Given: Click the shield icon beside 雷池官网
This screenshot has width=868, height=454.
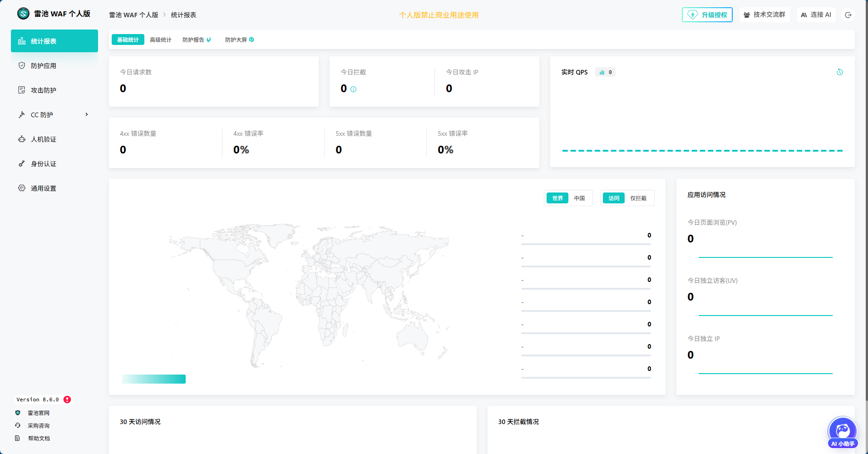Looking at the screenshot, I should tap(18, 413).
